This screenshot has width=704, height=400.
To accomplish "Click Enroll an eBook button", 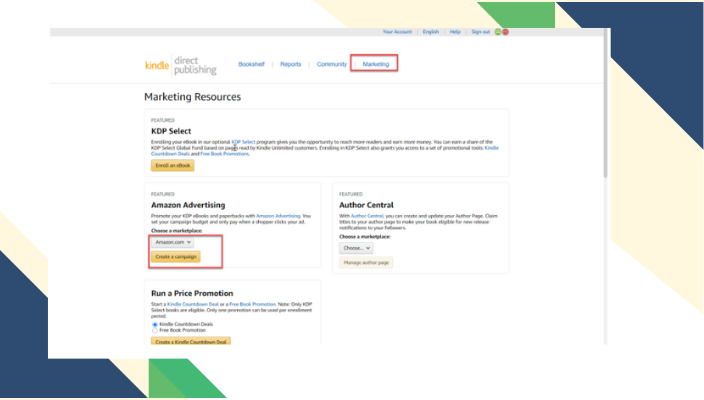I will coord(172,166).
